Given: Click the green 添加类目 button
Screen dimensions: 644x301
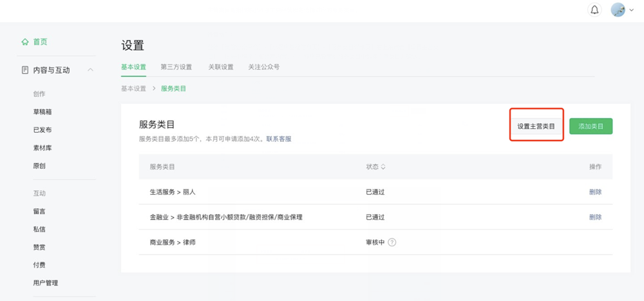Looking at the screenshot, I should [x=591, y=126].
